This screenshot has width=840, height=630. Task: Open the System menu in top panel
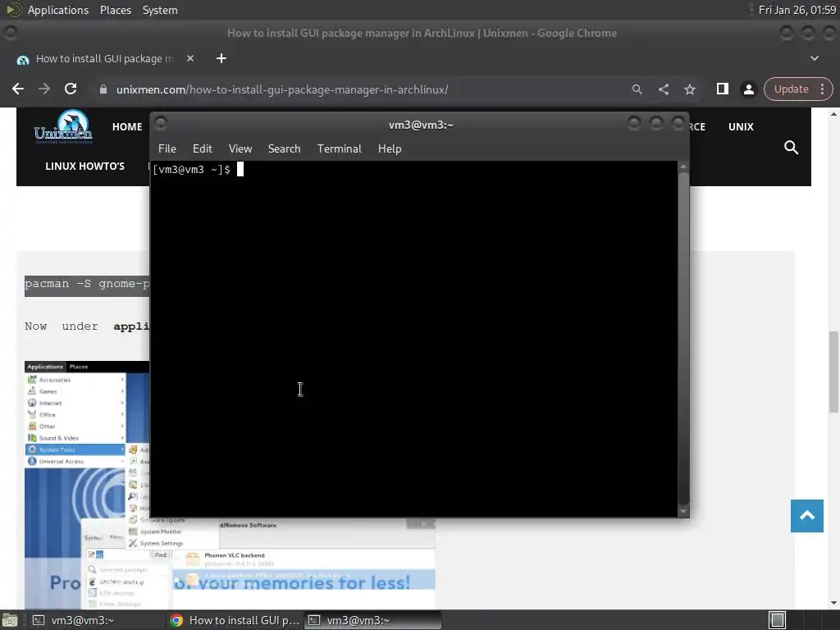(160, 10)
